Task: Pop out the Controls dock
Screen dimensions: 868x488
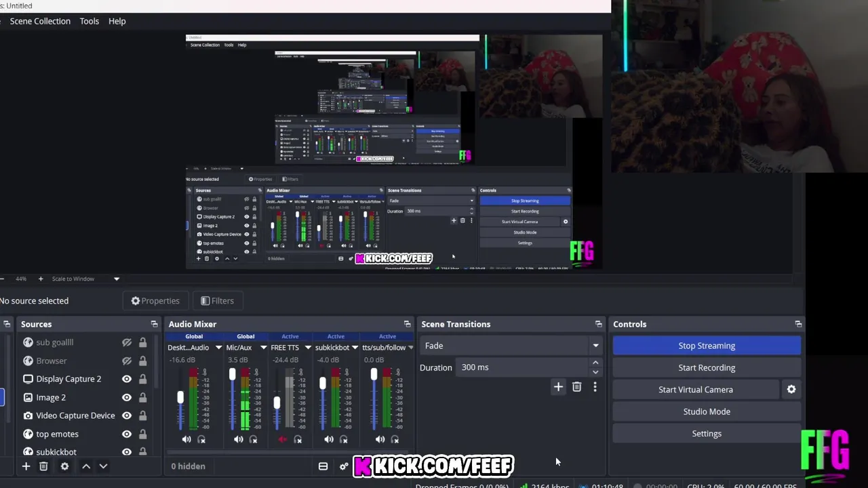Action: point(798,324)
